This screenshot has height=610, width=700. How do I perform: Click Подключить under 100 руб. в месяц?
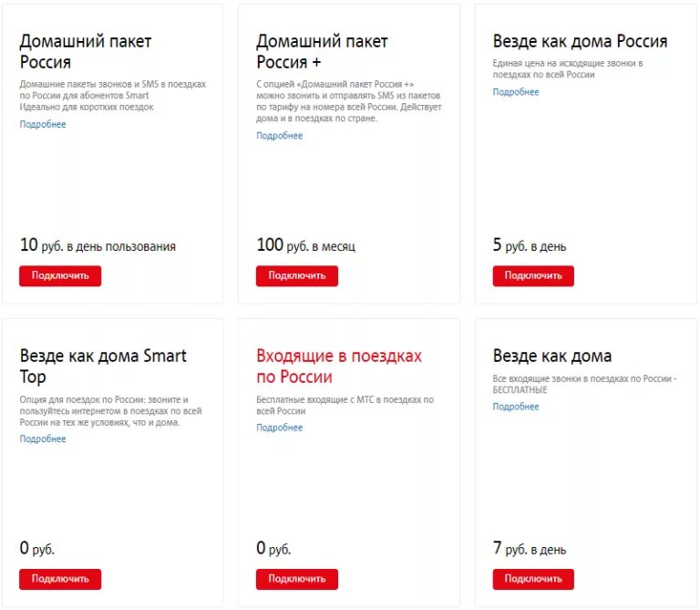click(297, 275)
